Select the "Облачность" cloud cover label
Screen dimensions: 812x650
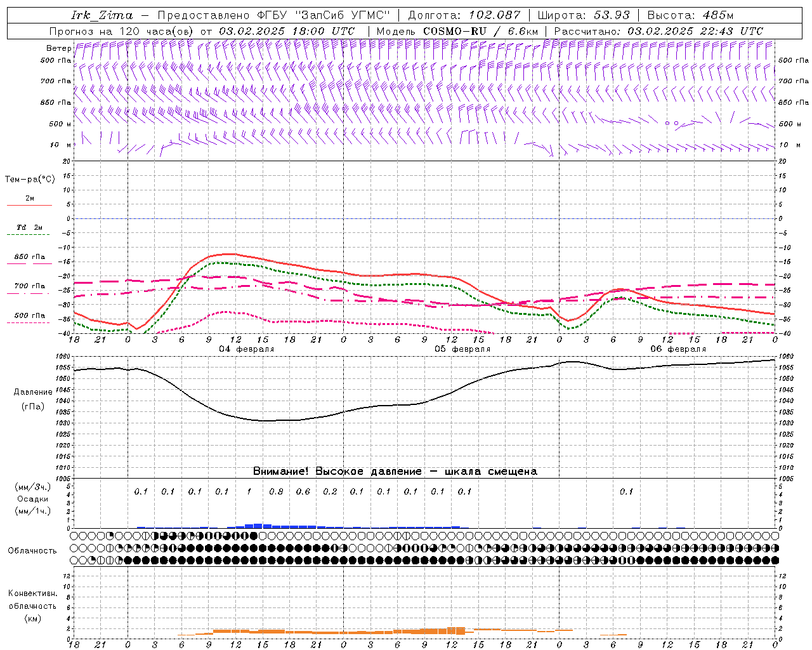(32, 550)
